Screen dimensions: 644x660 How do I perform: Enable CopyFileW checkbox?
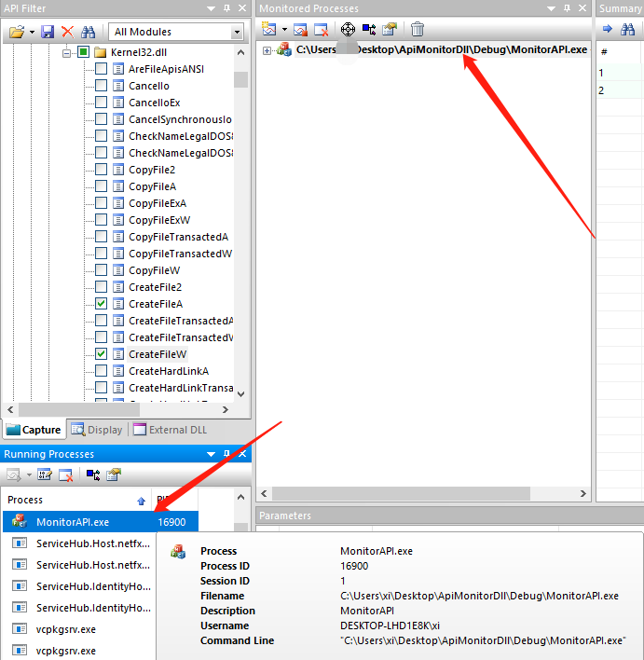101,269
